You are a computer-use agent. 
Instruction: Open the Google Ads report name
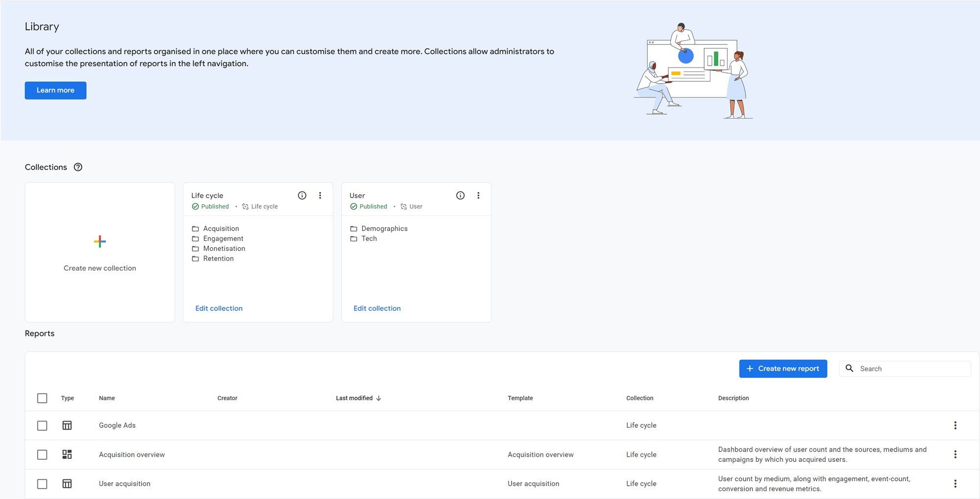click(x=117, y=425)
